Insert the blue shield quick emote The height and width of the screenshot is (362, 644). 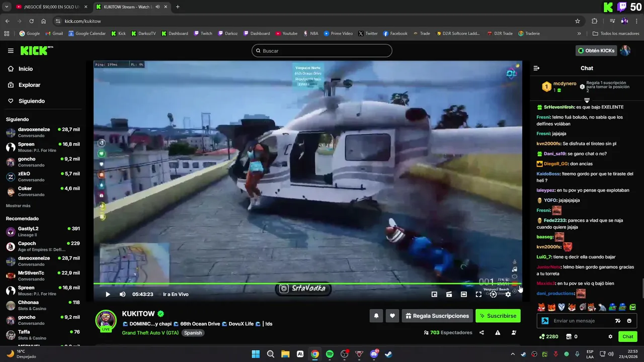(561, 307)
